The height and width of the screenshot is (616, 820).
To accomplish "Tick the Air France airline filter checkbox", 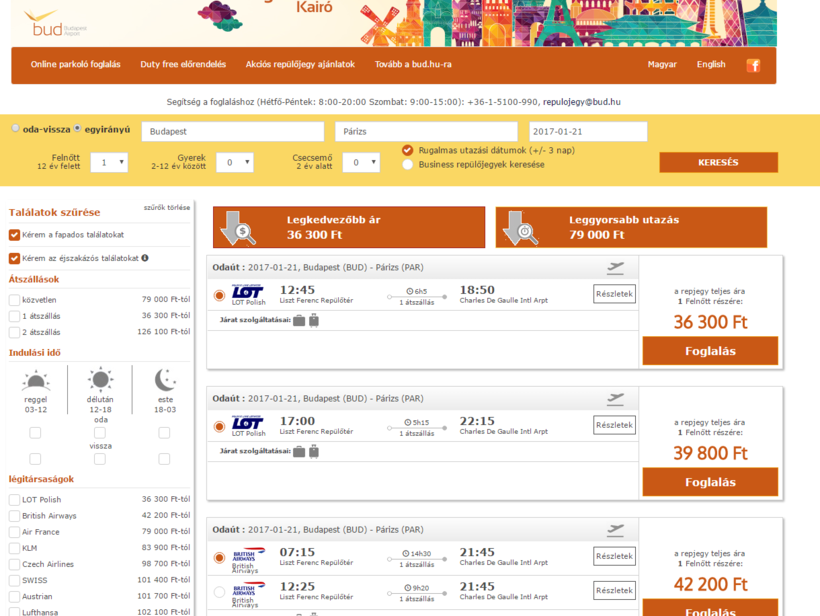I will [15, 532].
